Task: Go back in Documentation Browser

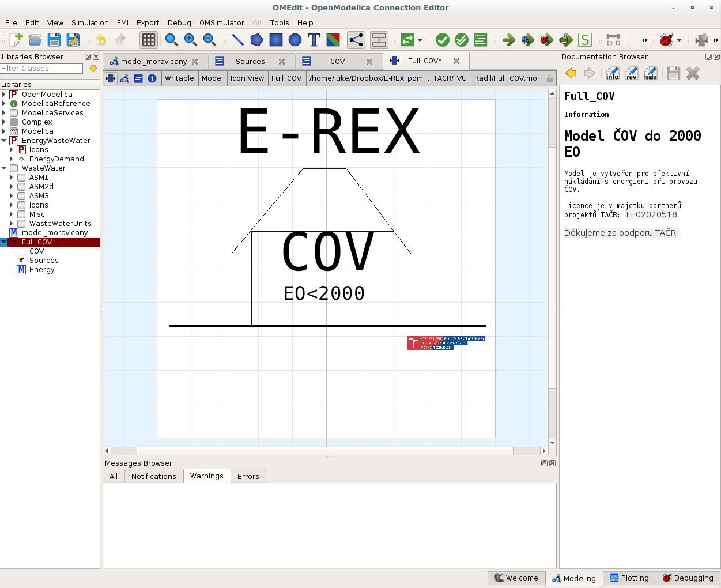Action: (x=571, y=73)
